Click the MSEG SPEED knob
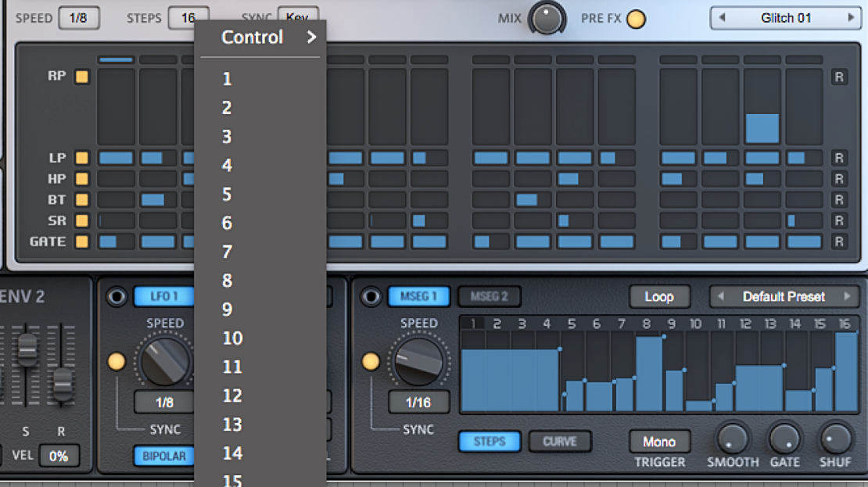Screen dimensions: 868x487 (x=418, y=361)
